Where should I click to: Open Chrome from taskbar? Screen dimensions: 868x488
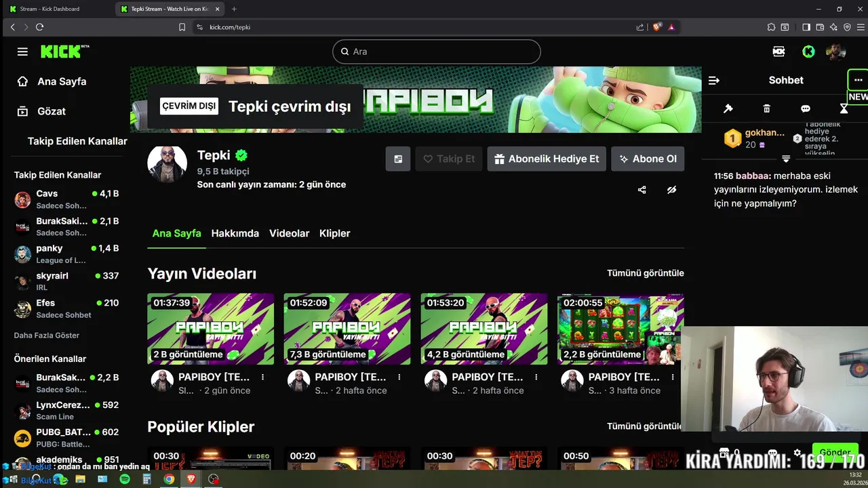pyautogui.click(x=169, y=479)
